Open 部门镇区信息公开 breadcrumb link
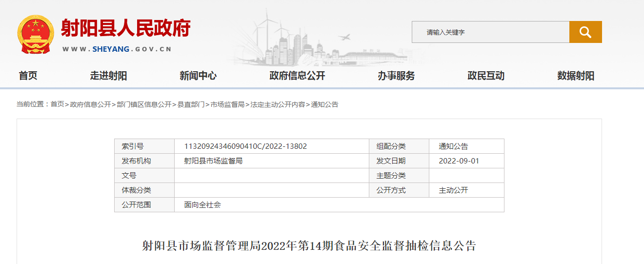644x264 pixels. (x=144, y=104)
